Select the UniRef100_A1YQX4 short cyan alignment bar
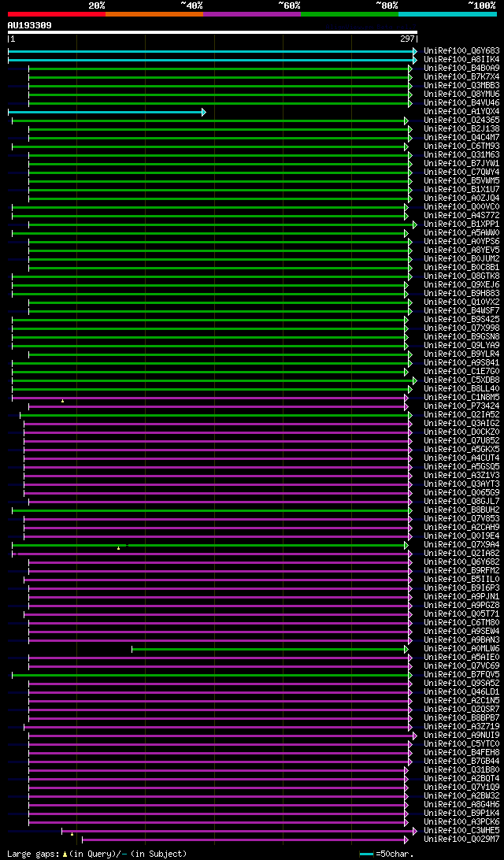Viewport: 504px width, 860px height. [x=107, y=112]
